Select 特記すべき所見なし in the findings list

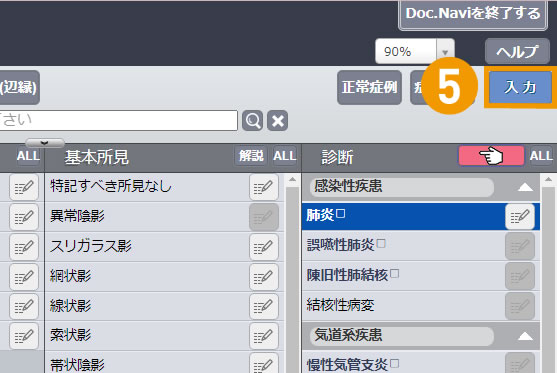pyautogui.click(x=111, y=186)
